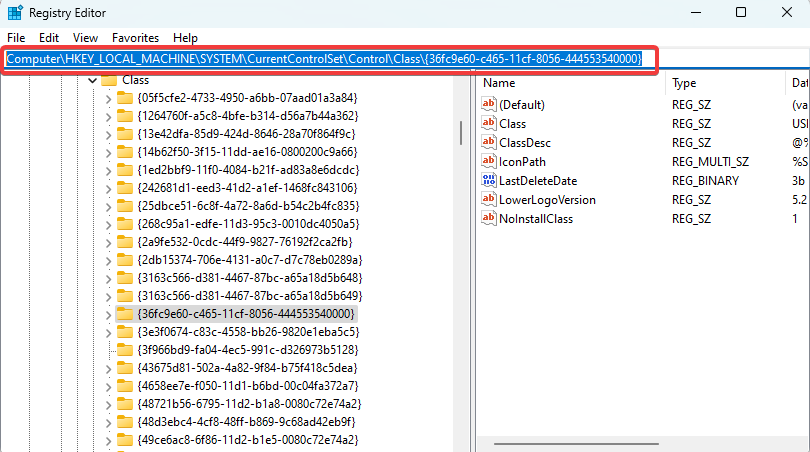Maximize the Registry Editor window
Viewport: 810px width, 452px height.
741,12
